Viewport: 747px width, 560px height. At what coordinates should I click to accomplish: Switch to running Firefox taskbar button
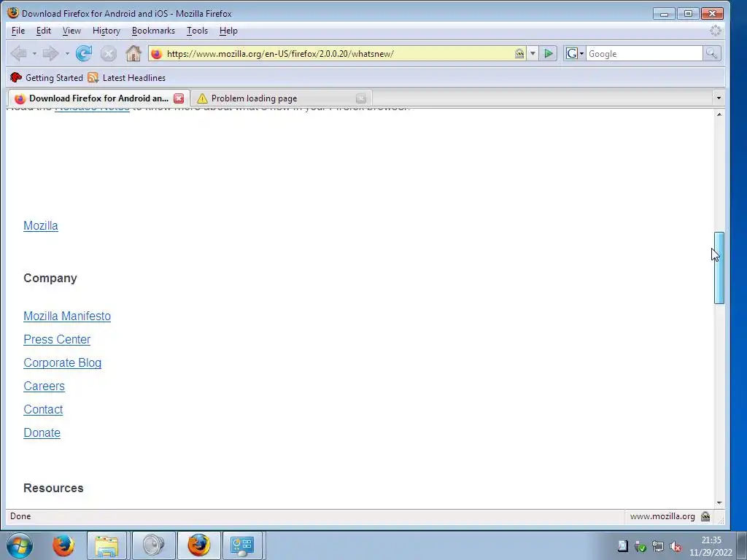pos(198,545)
